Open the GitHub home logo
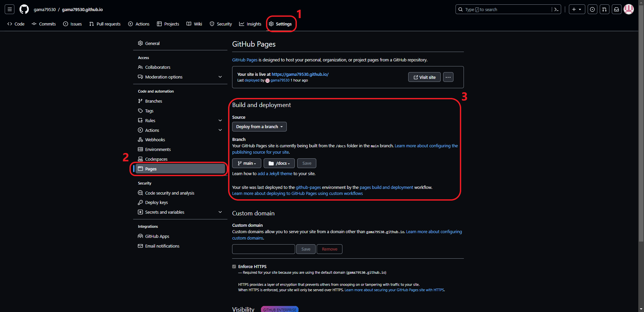 coord(24,9)
